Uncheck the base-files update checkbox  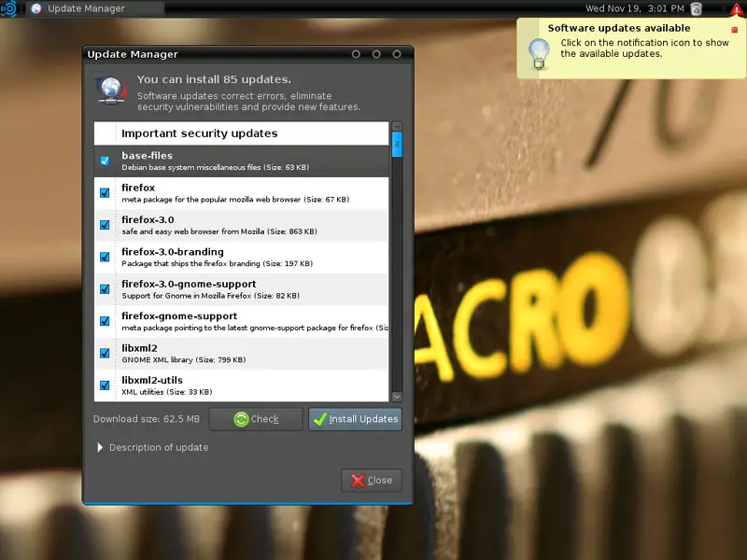coord(105,161)
